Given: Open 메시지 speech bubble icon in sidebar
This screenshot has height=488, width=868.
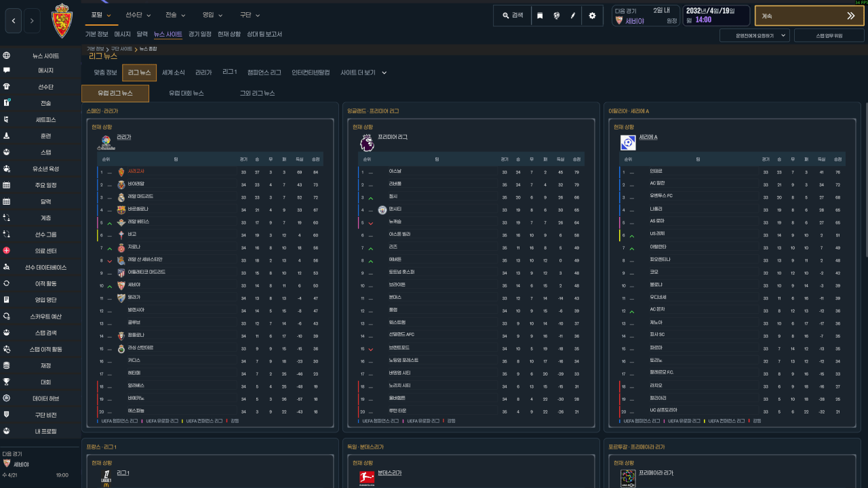Looking at the screenshot, I should (x=7, y=70).
